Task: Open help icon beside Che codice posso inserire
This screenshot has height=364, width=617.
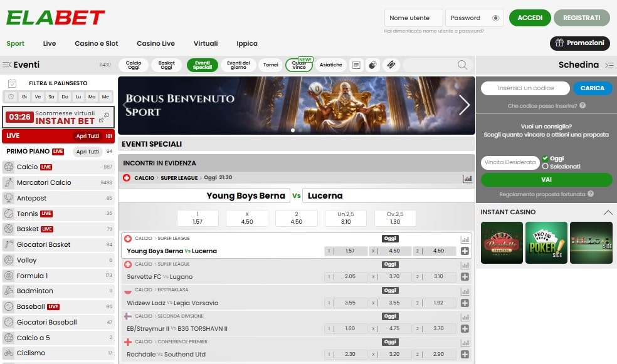Action: pos(583,105)
